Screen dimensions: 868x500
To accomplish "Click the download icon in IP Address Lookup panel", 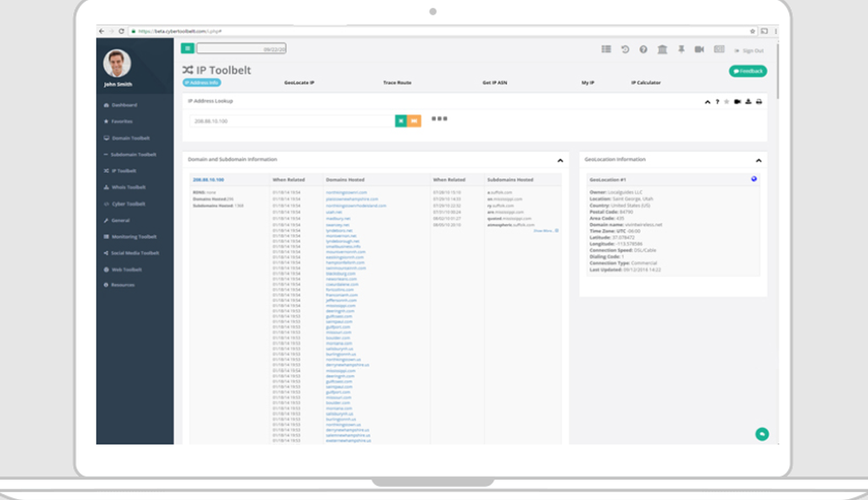I will coord(748,102).
